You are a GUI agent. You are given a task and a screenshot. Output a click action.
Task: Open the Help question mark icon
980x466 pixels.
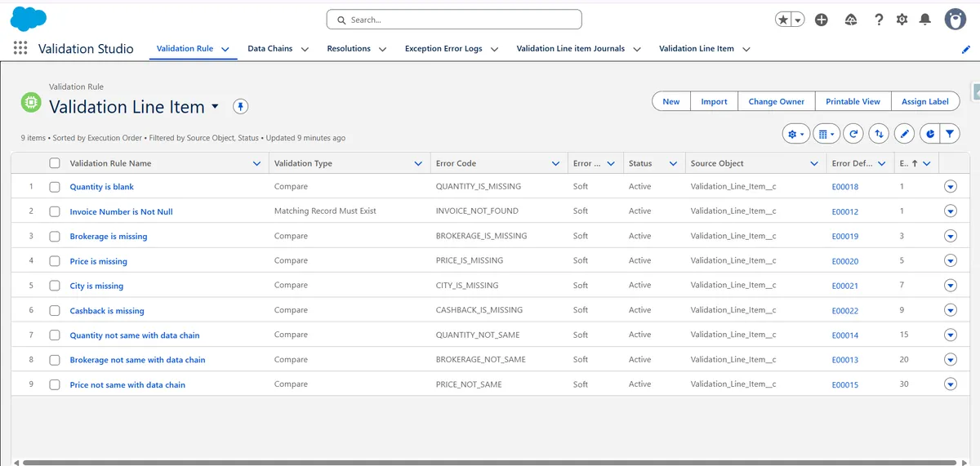(879, 20)
